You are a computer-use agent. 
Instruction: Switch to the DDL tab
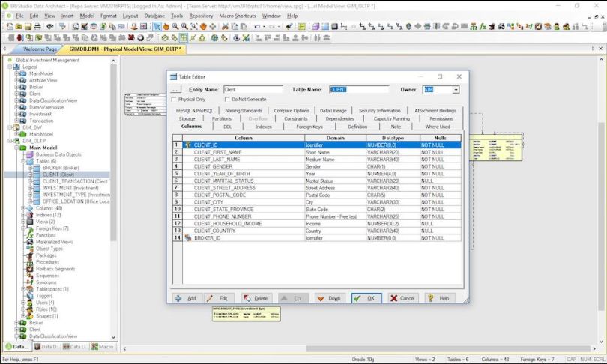[x=227, y=127]
